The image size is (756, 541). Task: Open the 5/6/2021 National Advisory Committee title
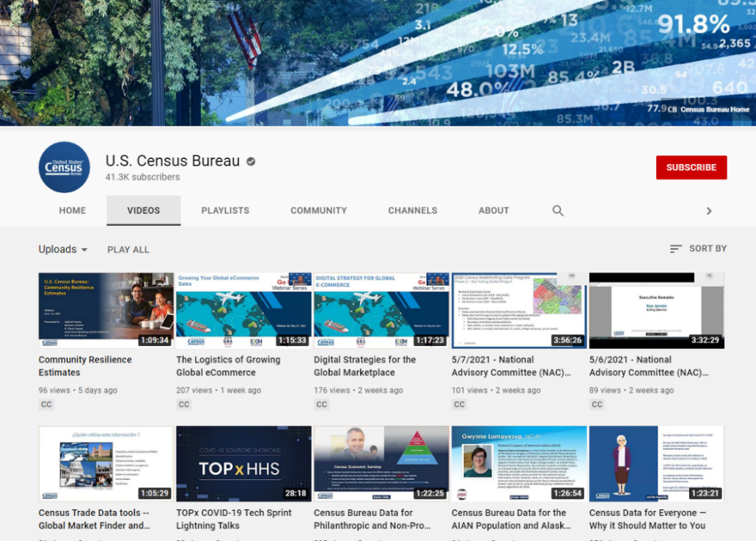click(649, 366)
